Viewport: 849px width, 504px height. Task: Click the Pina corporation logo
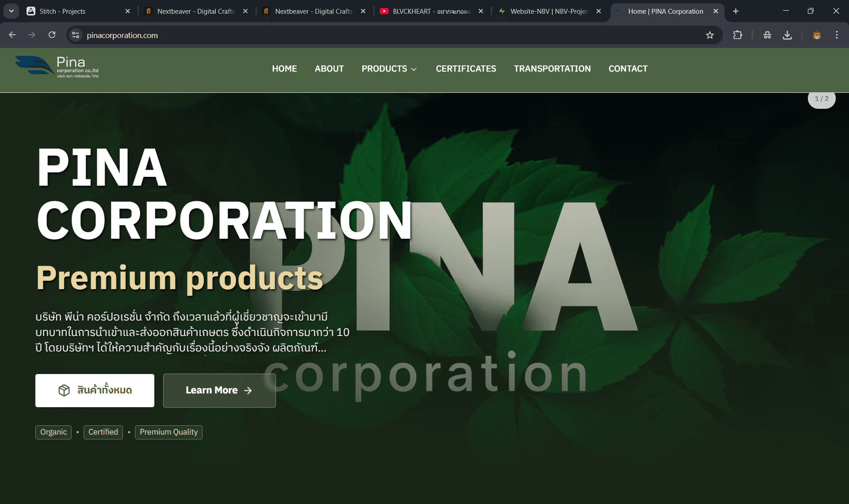[x=57, y=67]
